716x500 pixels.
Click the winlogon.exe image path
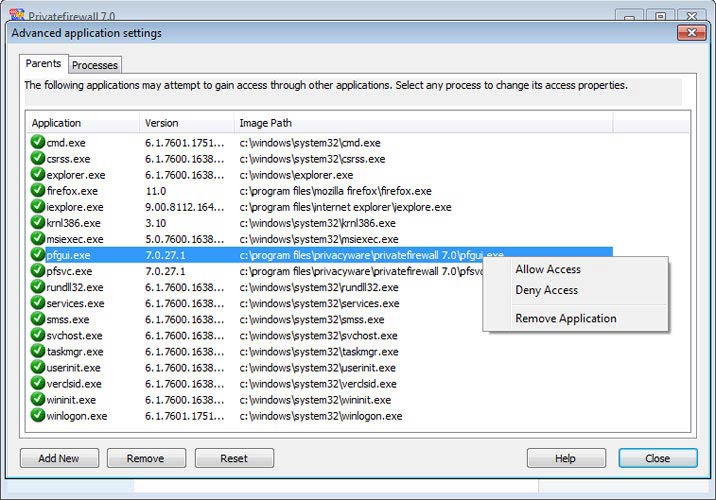point(321,416)
